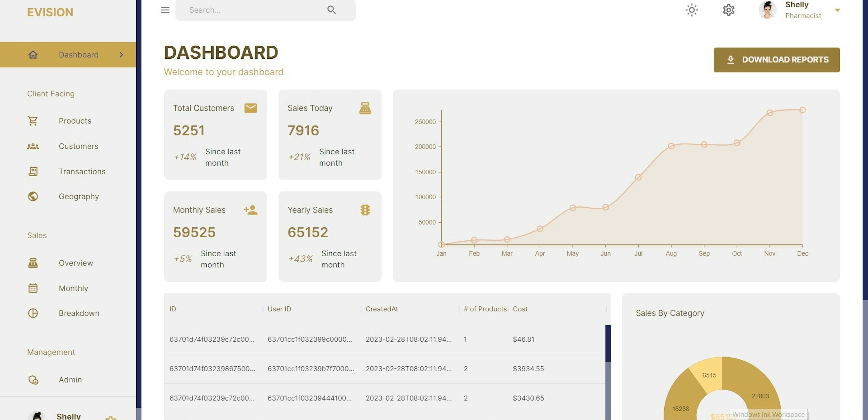Open Customers page from sidebar
The height and width of the screenshot is (420, 868).
pyautogui.click(x=78, y=146)
